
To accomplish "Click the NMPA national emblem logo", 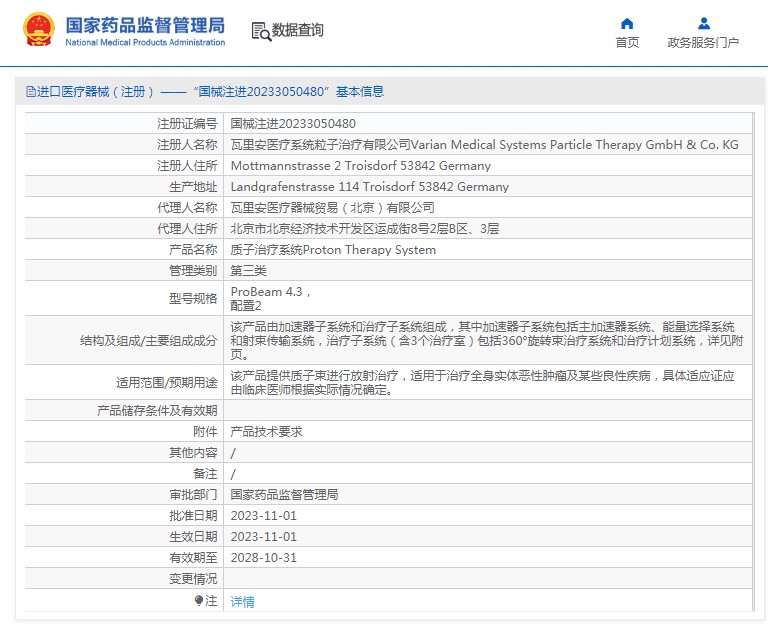I will (39, 29).
